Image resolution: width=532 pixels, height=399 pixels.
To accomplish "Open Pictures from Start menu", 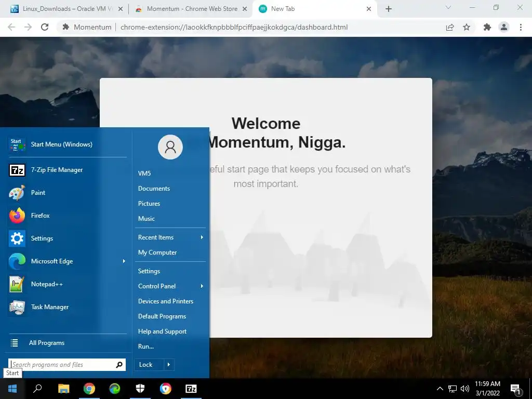I will [149, 204].
